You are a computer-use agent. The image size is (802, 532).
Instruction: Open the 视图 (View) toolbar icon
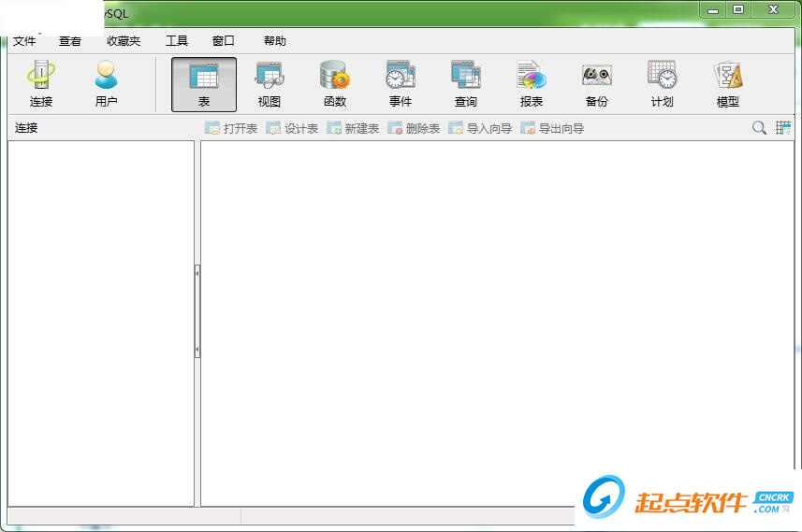[269, 84]
